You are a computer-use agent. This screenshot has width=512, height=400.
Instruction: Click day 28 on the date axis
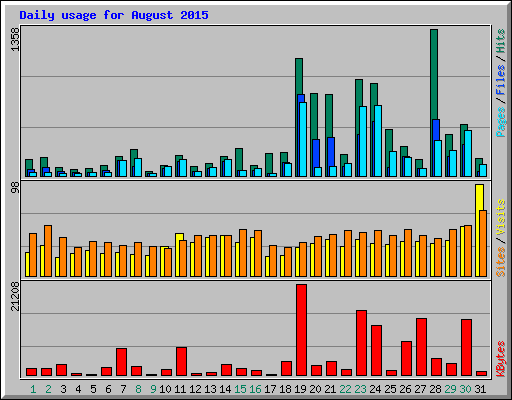tap(435, 389)
